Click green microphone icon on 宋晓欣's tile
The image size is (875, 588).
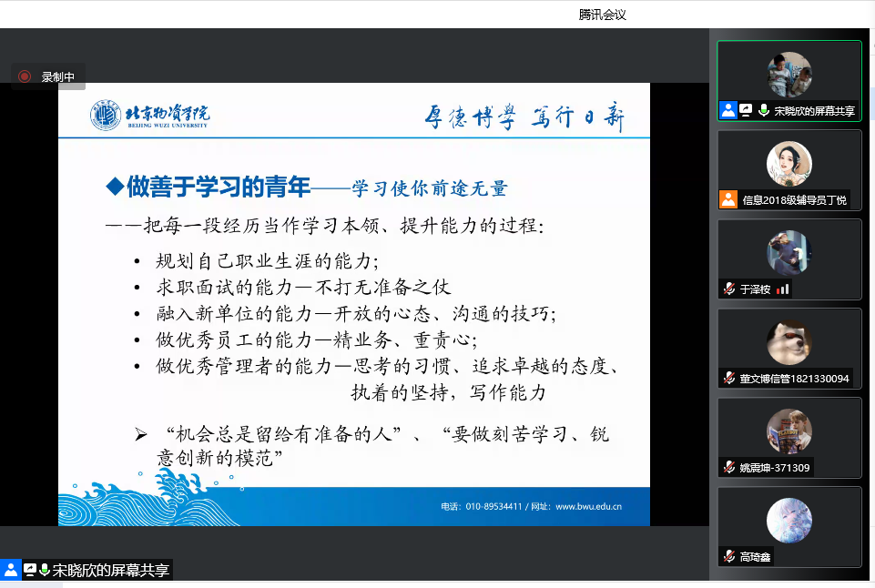click(x=764, y=111)
